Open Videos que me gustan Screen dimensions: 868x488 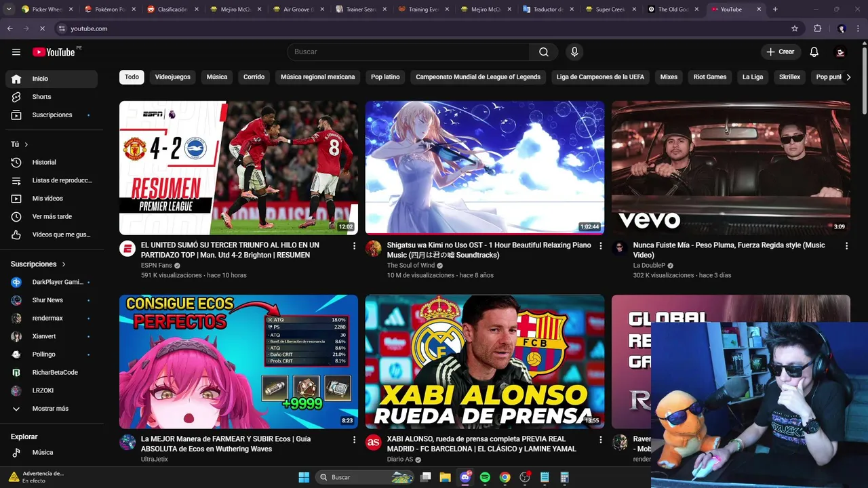pyautogui.click(x=52, y=235)
